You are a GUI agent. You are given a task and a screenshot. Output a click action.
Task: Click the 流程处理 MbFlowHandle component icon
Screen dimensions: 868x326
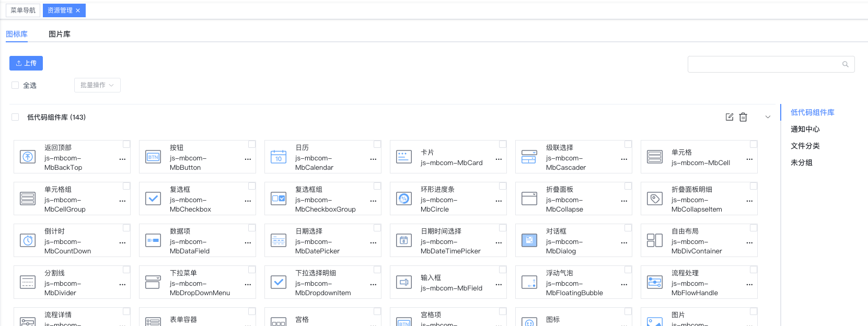655,282
